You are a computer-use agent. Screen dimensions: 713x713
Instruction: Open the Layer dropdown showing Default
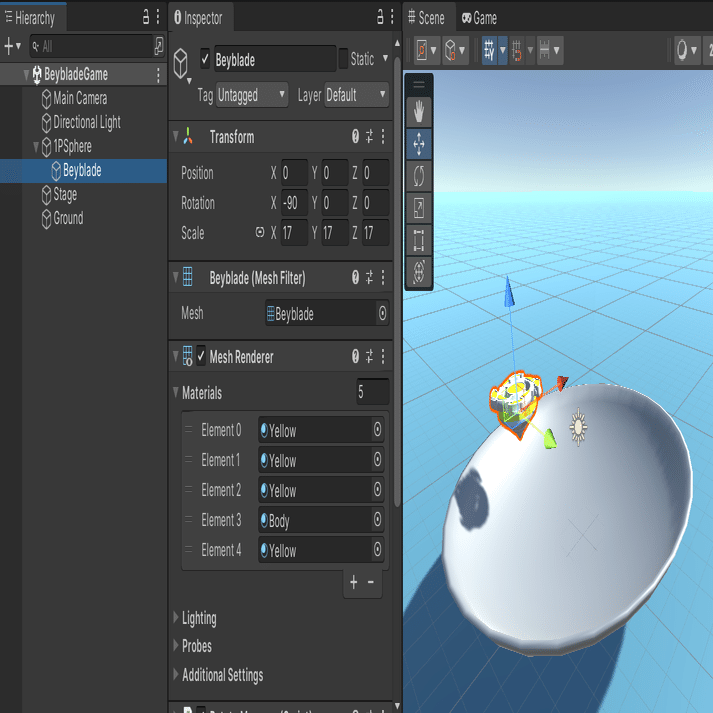356,95
